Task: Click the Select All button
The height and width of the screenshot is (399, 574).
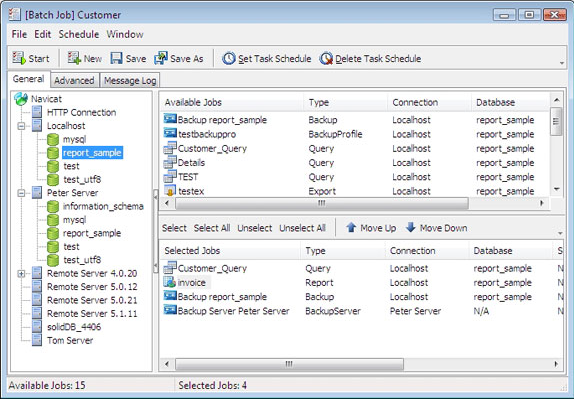Action: tap(212, 228)
